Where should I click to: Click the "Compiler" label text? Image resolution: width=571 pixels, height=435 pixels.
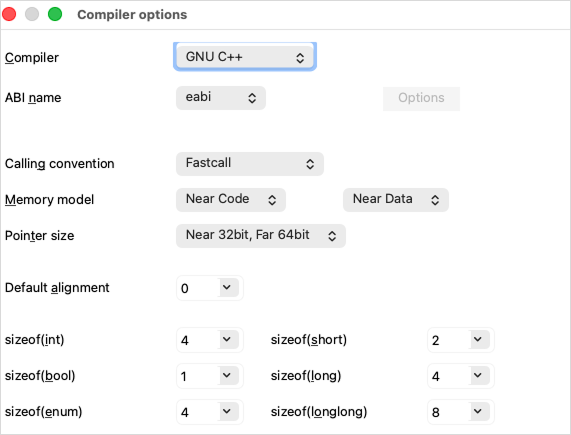pyautogui.click(x=32, y=58)
